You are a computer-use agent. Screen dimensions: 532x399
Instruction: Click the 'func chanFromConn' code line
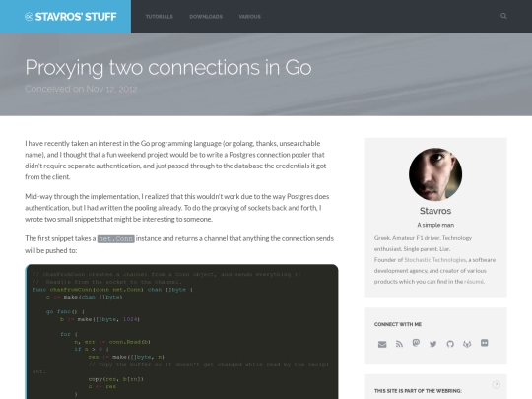(x=112, y=290)
